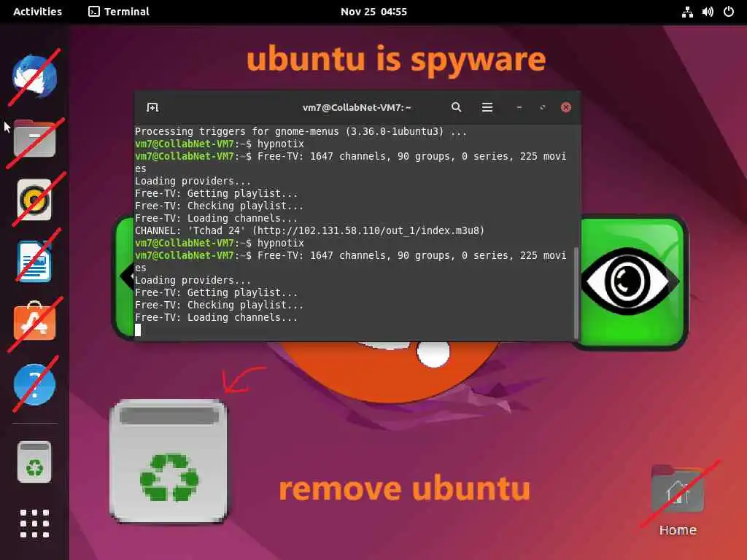Click the terminal vertical scrollbar

(576, 292)
